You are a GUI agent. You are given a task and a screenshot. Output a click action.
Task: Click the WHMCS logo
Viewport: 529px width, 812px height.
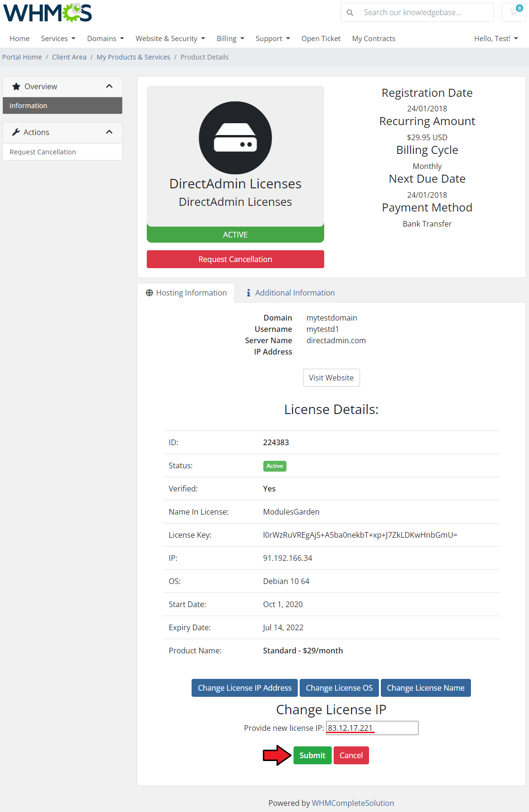(48, 13)
